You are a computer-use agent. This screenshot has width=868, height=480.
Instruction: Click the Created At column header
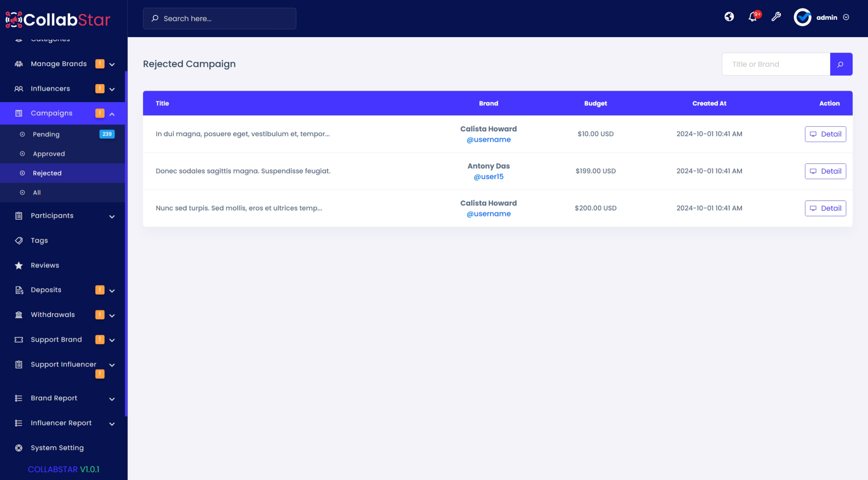tap(709, 103)
